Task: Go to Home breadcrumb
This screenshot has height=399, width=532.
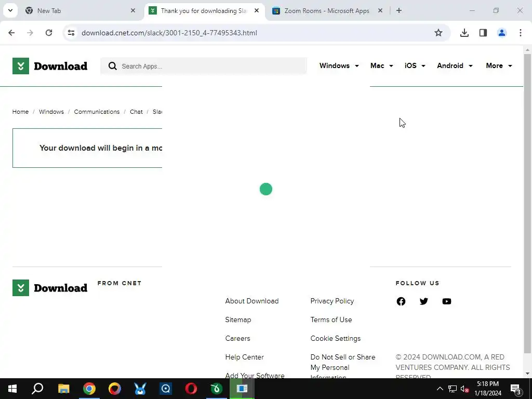Action: [20, 112]
